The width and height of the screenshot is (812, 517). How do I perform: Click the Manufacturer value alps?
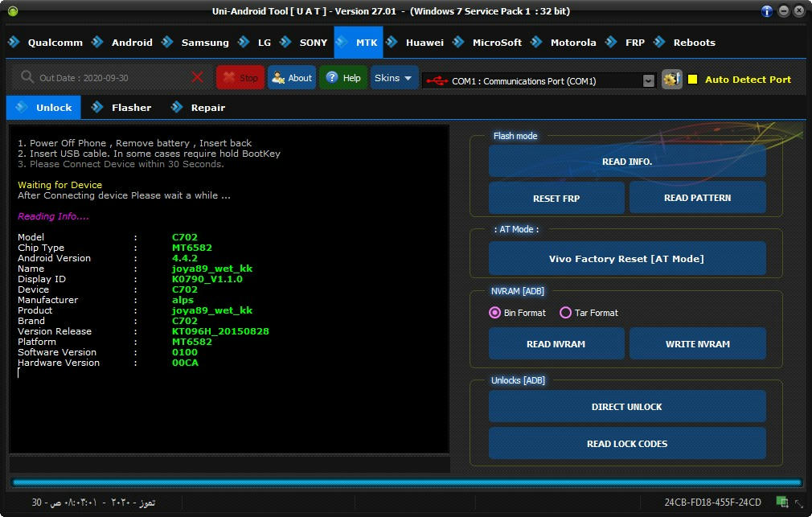coord(182,300)
